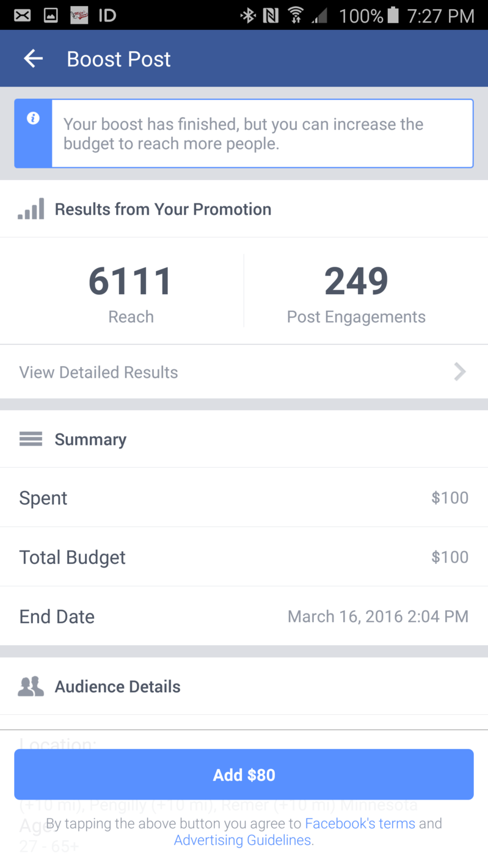488x868 pixels.
Task: Open the Advertising Guidelines link
Action: pos(242,841)
